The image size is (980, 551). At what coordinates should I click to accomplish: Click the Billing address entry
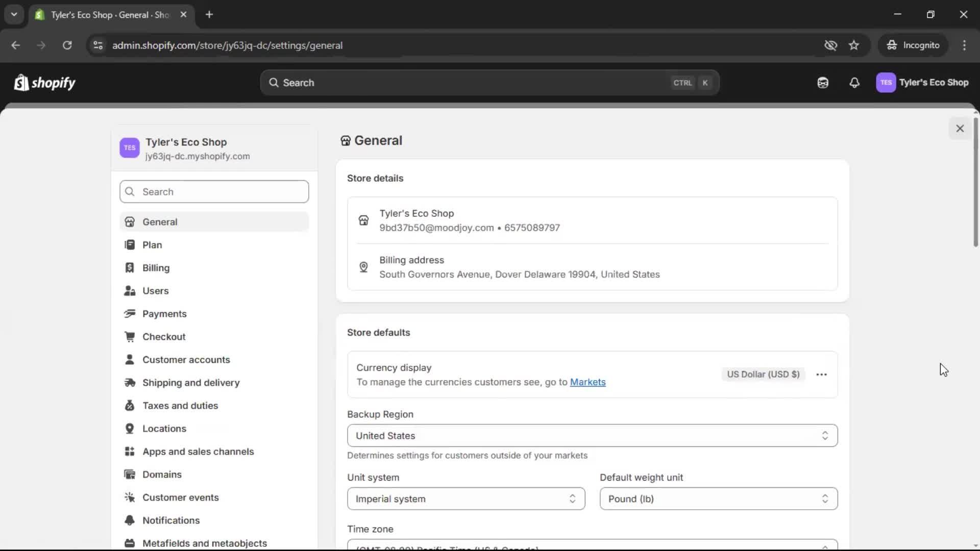coord(519,267)
